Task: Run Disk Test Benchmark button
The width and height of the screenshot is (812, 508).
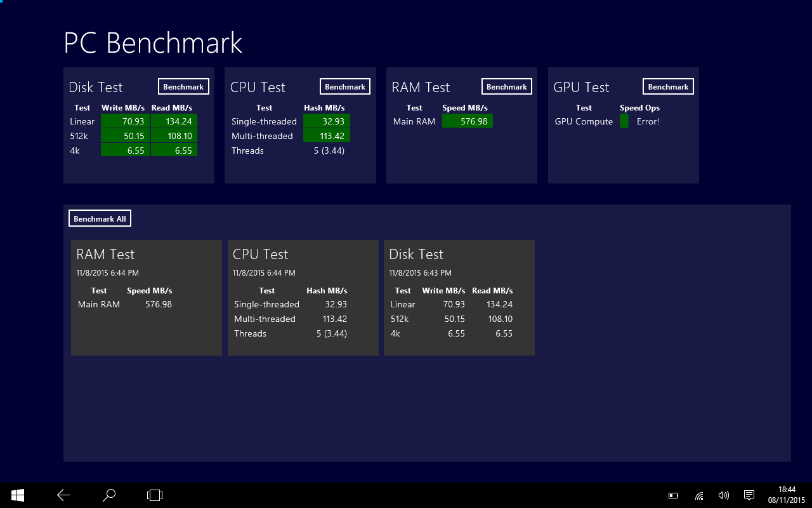Action: pos(183,86)
